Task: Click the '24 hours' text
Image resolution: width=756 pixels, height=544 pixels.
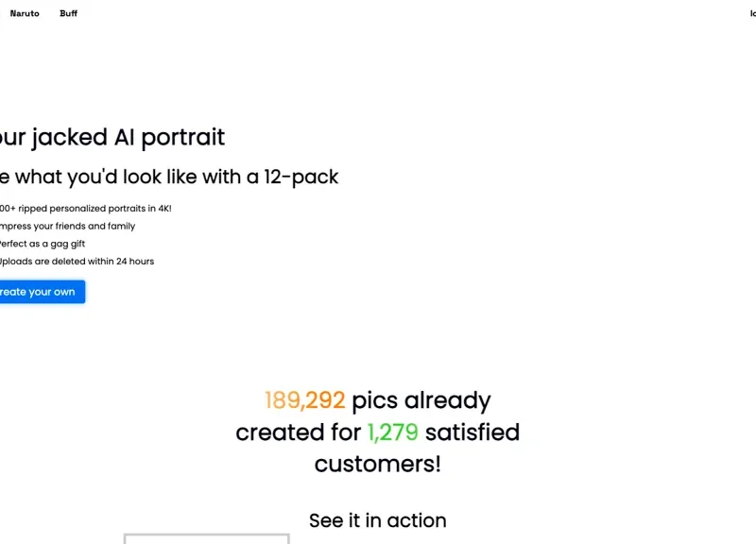Action: 135,262
